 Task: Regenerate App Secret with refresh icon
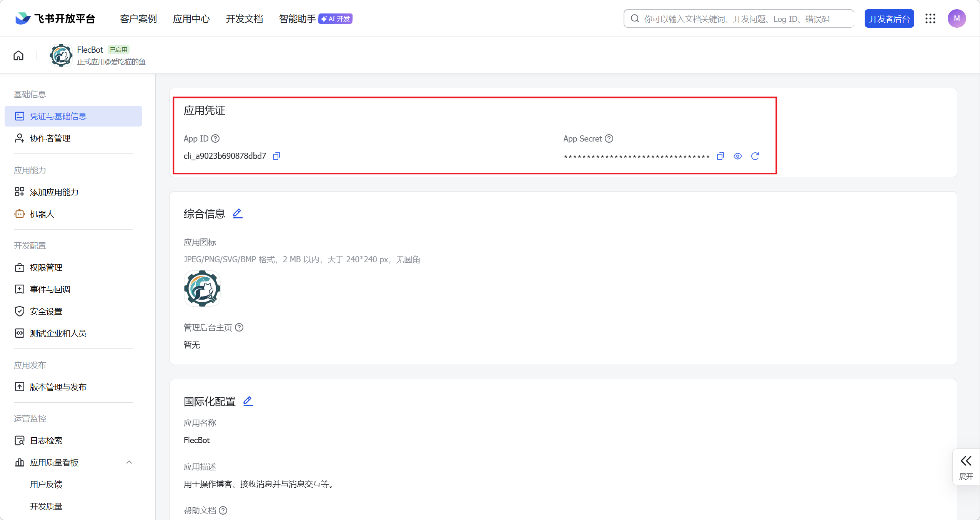(755, 156)
